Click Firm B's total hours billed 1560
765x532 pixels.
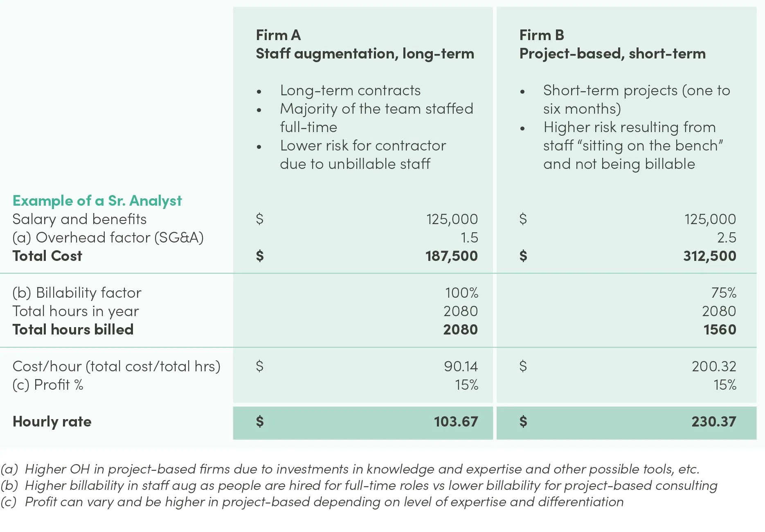720,330
